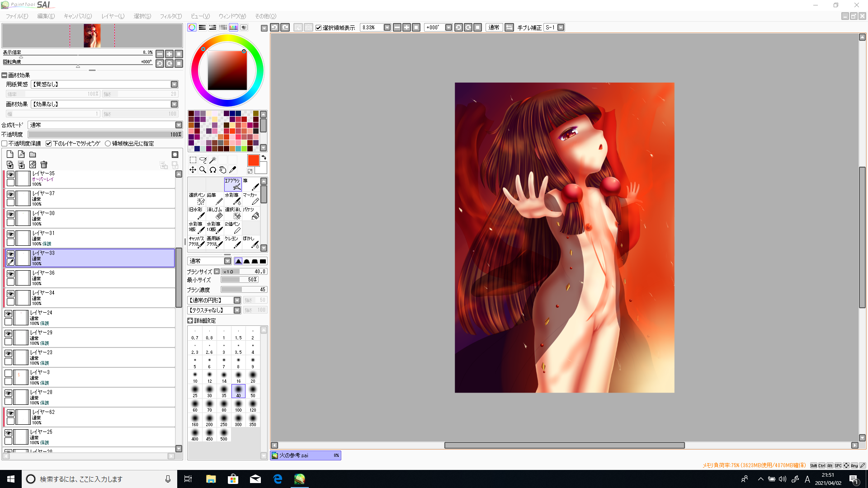Select the zoom magnifier tool

203,170
